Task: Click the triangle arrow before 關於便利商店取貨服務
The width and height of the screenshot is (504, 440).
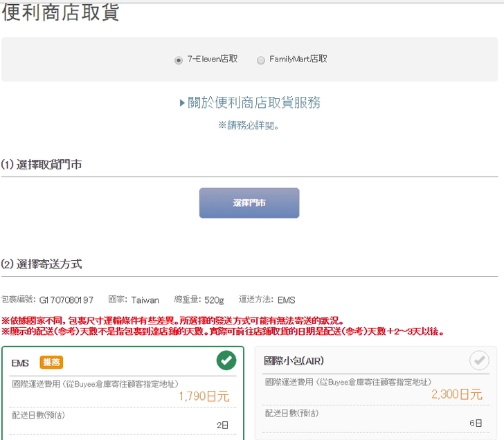Action: coord(182,103)
